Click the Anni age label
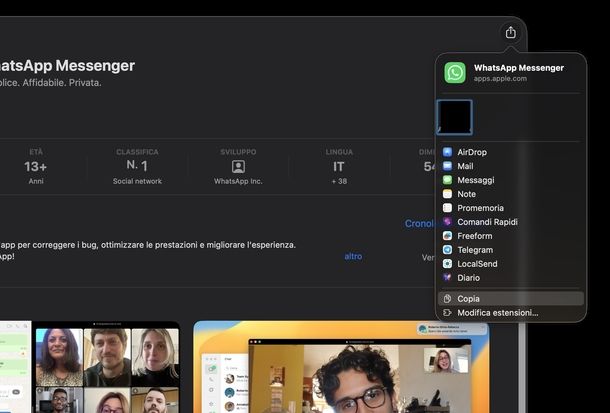 coord(36,181)
